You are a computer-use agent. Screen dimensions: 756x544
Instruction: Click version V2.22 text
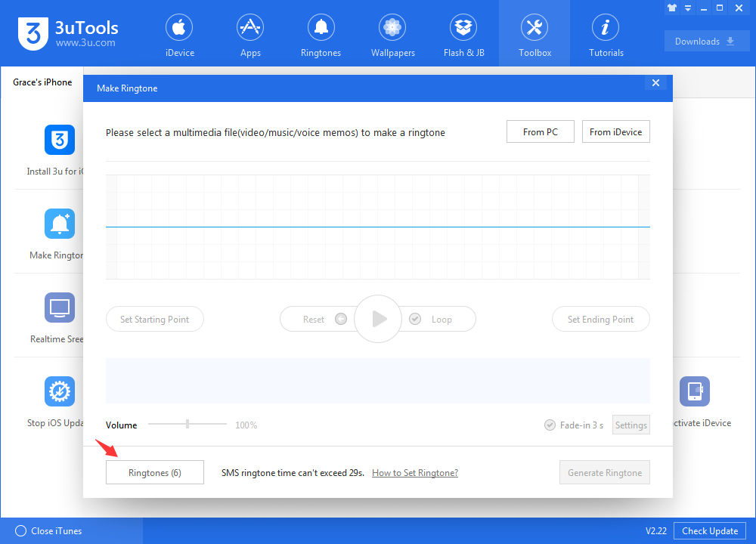tap(655, 530)
